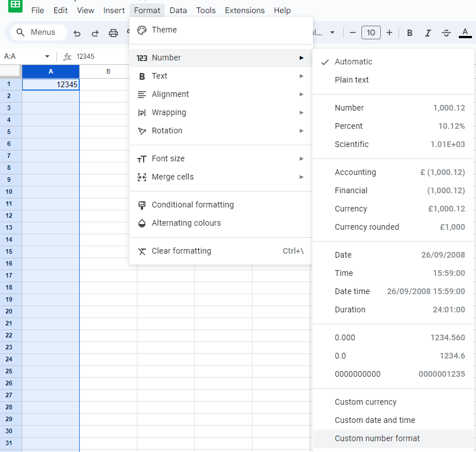This screenshot has width=476, height=452.
Task: Apply Currency rounded format
Action: pyautogui.click(x=393, y=227)
